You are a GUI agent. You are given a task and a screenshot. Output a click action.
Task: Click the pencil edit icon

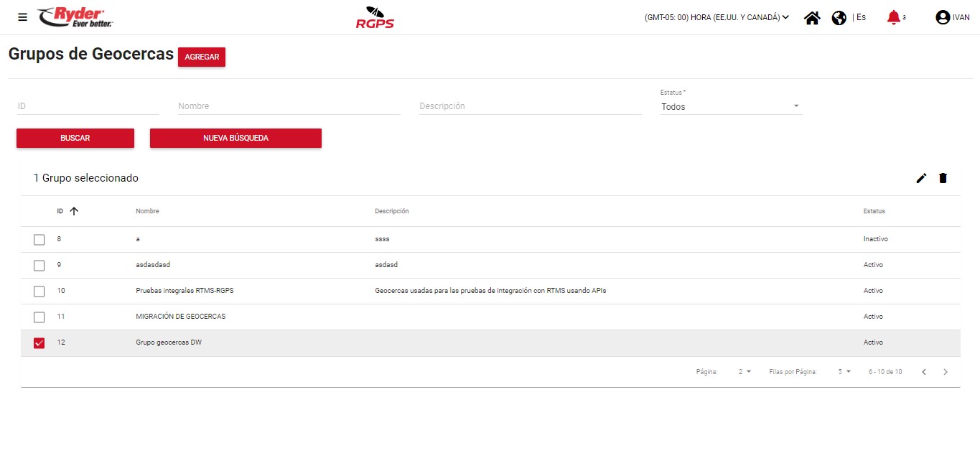[921, 178]
